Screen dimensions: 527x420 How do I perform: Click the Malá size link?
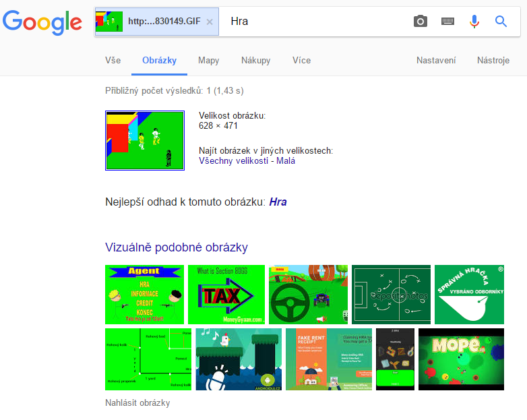(x=286, y=160)
